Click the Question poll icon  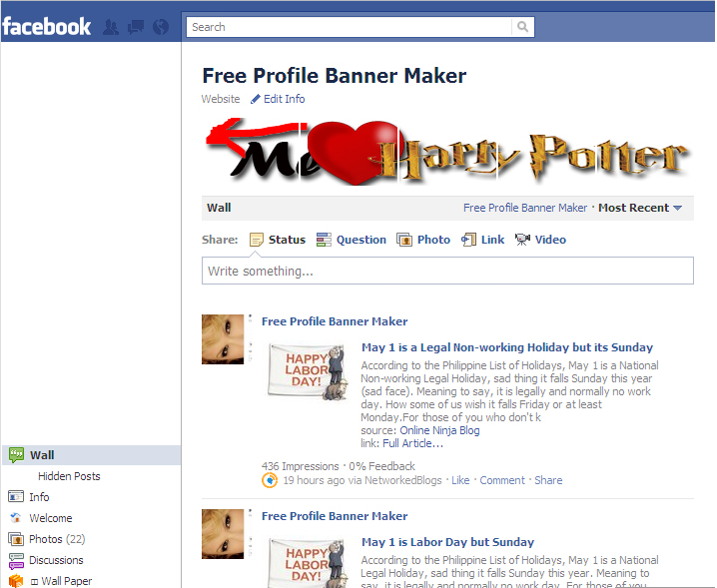(324, 240)
